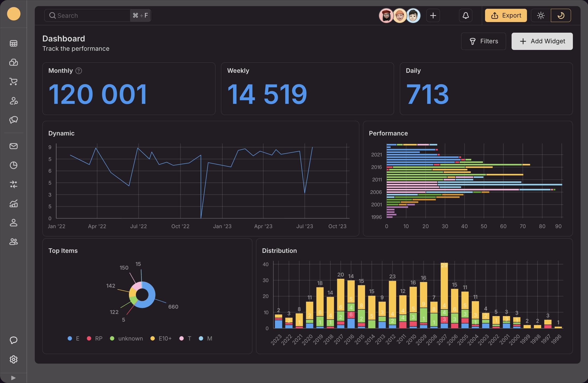Image resolution: width=588 pixels, height=383 pixels.
Task: Click the Add Widget button
Action: [x=542, y=41]
